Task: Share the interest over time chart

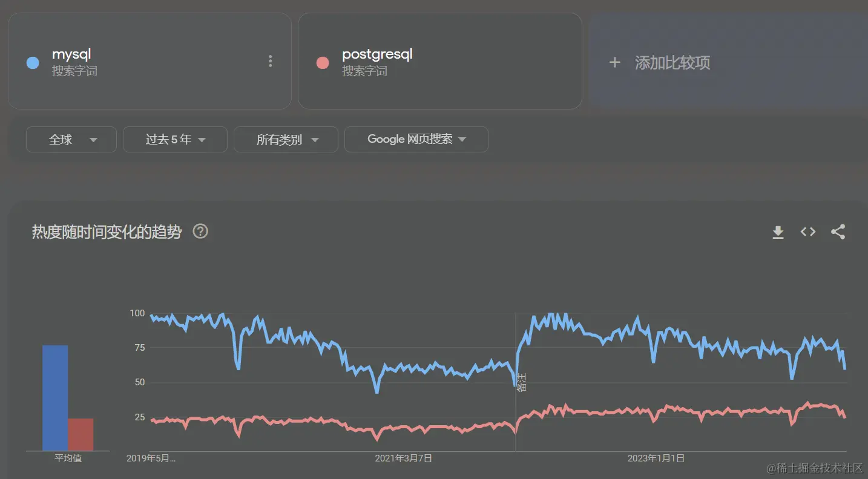Action: 838,232
